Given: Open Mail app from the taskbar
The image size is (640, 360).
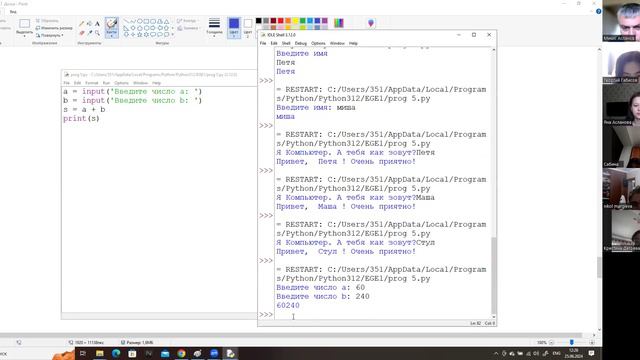Looking at the screenshot, I should (x=165, y=353).
